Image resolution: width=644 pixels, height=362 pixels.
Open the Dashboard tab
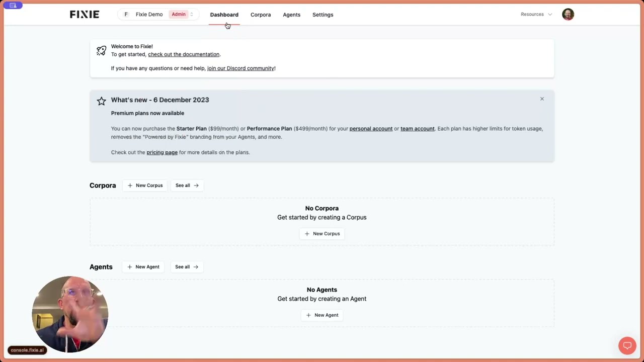pyautogui.click(x=224, y=15)
